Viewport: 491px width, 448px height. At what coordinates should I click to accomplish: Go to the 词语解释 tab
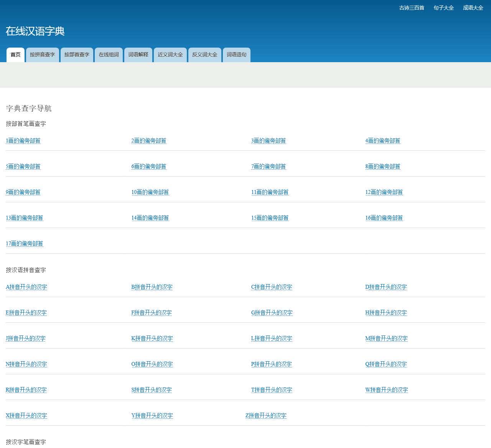138,55
